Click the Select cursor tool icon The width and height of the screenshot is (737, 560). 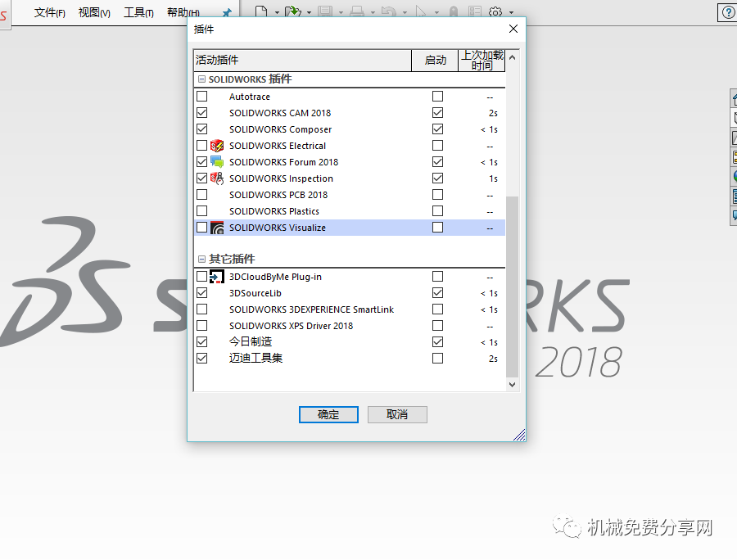coord(421,11)
